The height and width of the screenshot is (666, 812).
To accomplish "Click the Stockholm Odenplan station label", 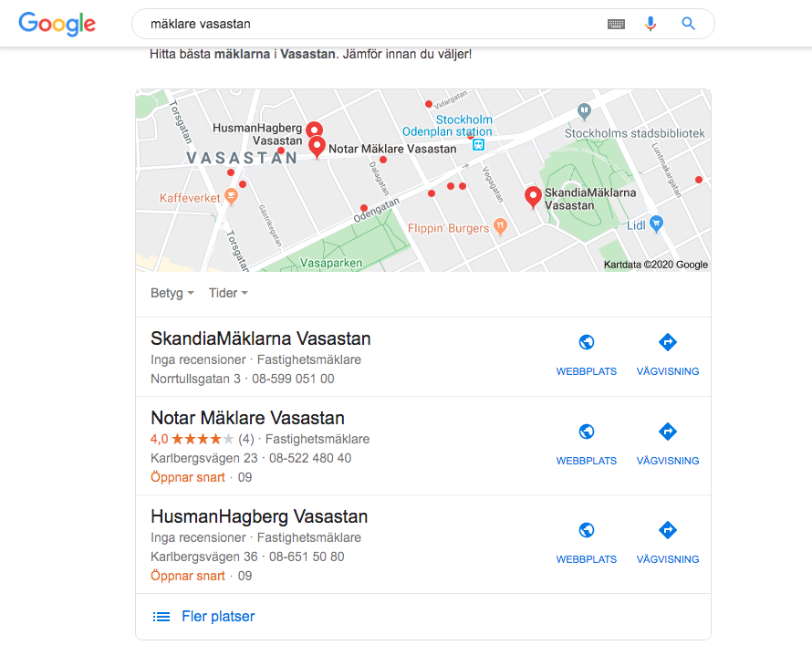I will pos(447,125).
